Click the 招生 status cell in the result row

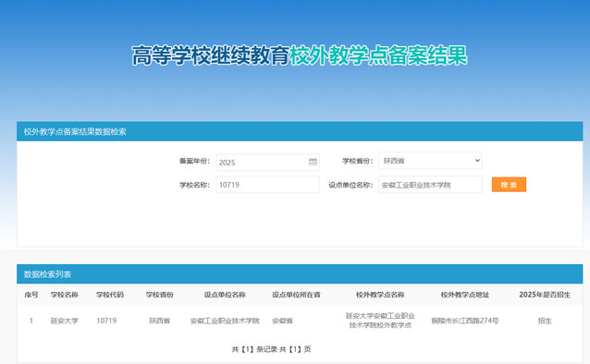click(x=545, y=321)
